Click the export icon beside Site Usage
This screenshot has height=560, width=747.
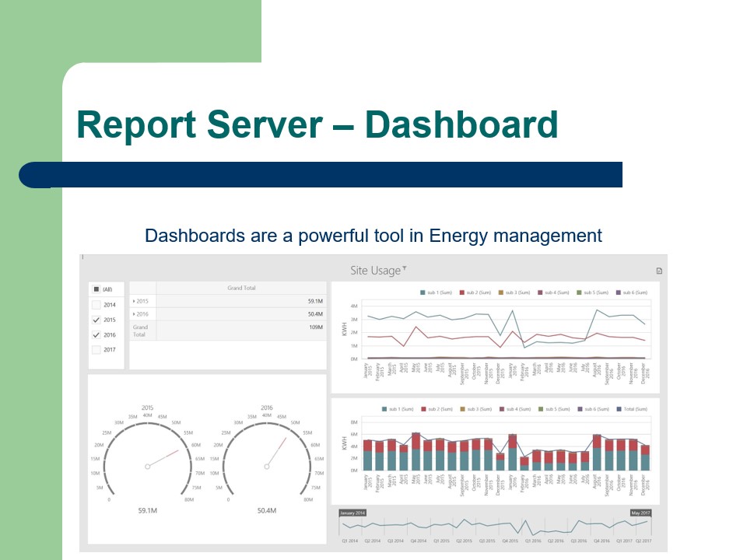659,271
